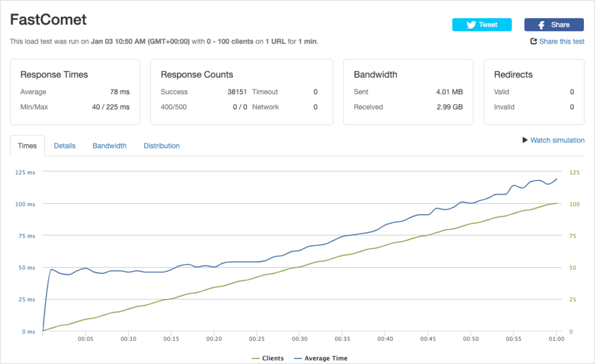Go to the Distribution tab

(162, 146)
